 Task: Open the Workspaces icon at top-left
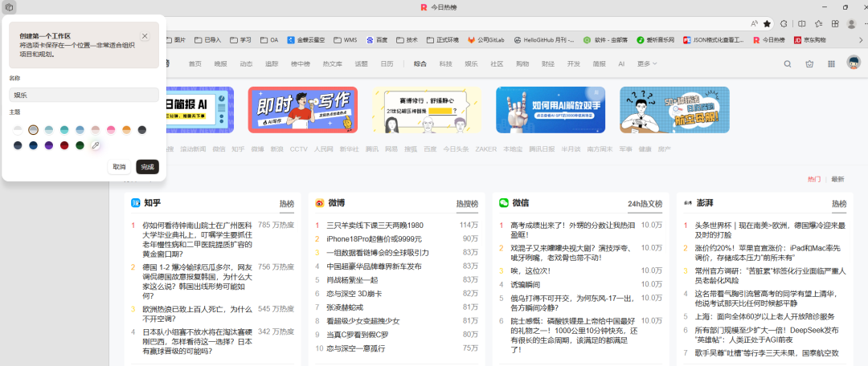point(9,7)
